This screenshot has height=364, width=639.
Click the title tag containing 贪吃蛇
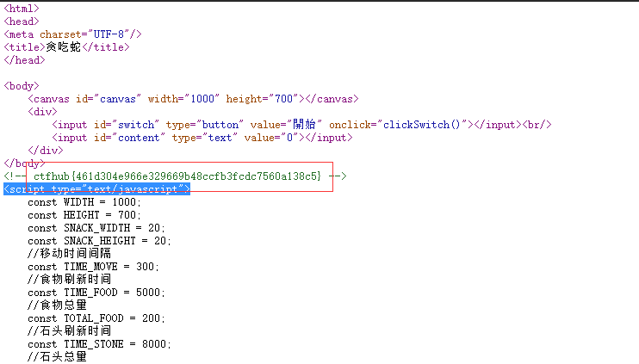pos(65,47)
